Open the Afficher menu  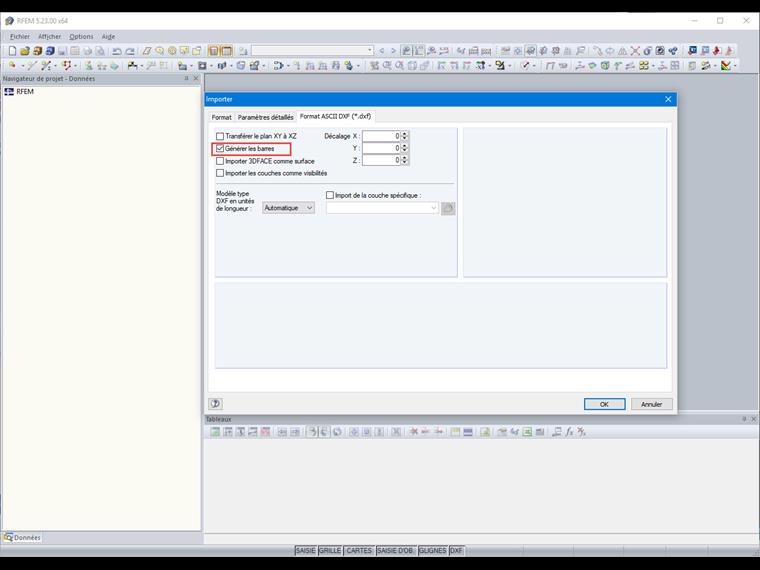49,36
